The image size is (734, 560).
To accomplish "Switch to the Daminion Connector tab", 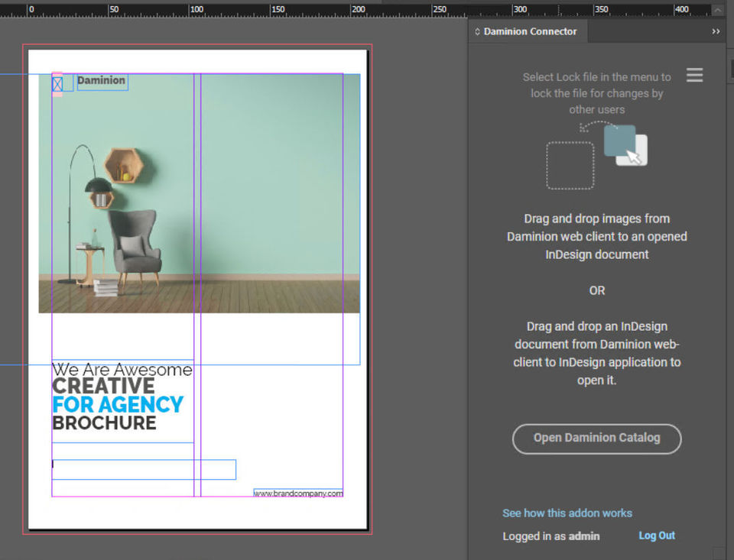I will click(529, 32).
